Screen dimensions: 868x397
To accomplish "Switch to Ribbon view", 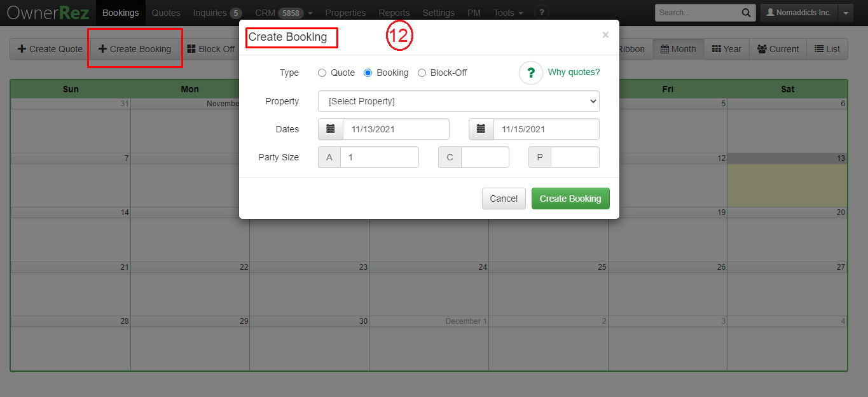I will click(x=631, y=49).
